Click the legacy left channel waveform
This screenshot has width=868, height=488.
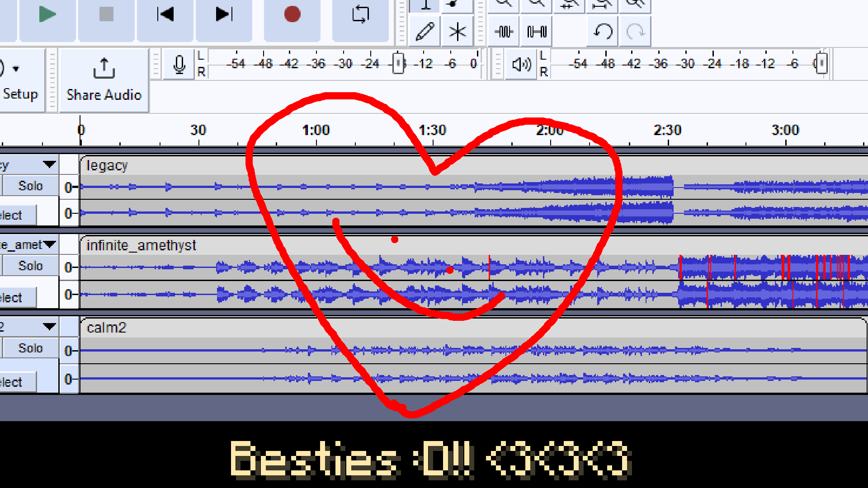[x=474, y=187]
